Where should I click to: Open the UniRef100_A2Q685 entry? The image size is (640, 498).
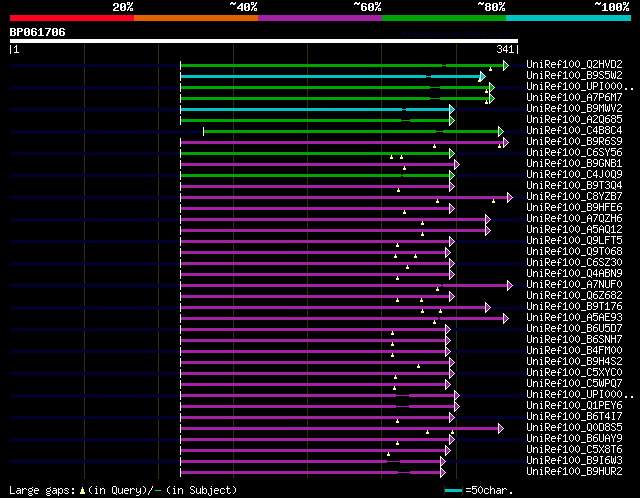(574, 119)
